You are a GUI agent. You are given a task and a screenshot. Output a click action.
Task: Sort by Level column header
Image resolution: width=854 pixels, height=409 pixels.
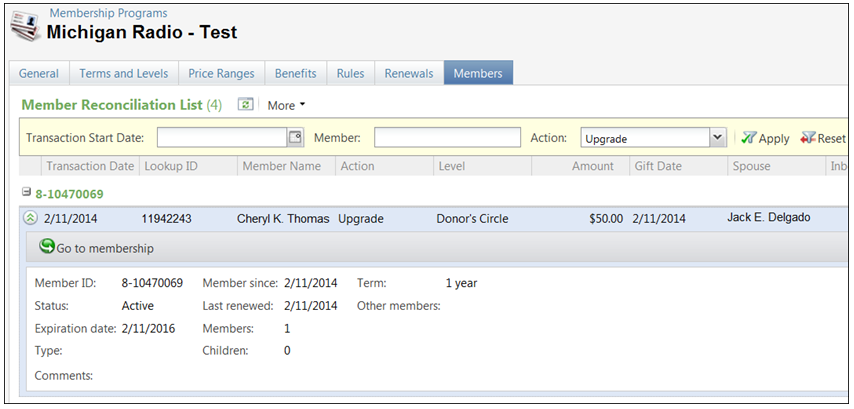pos(483,166)
